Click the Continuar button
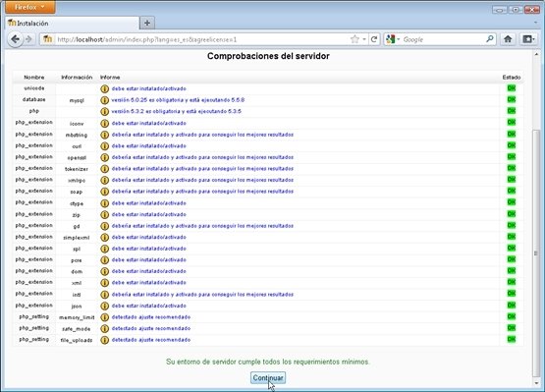This screenshot has width=545, height=392. [x=268, y=377]
